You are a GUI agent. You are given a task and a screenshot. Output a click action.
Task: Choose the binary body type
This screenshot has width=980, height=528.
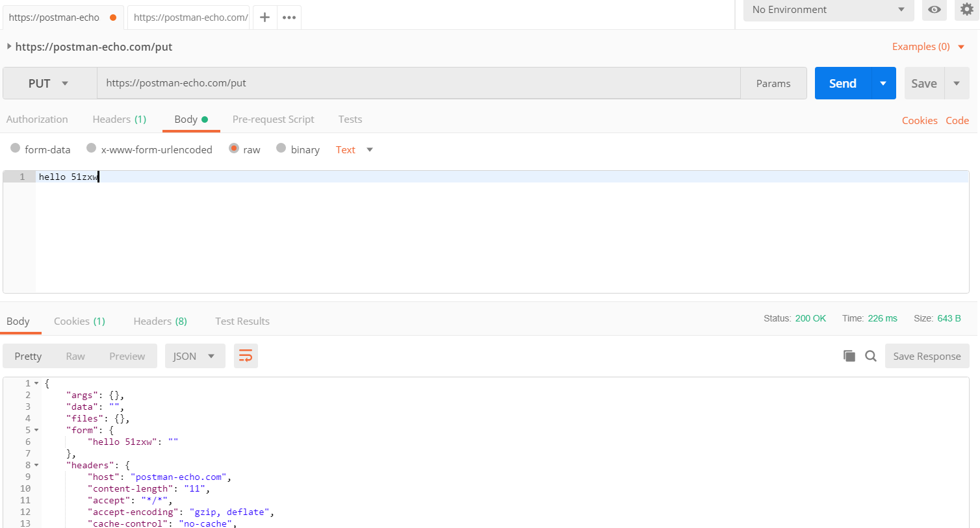coord(281,149)
